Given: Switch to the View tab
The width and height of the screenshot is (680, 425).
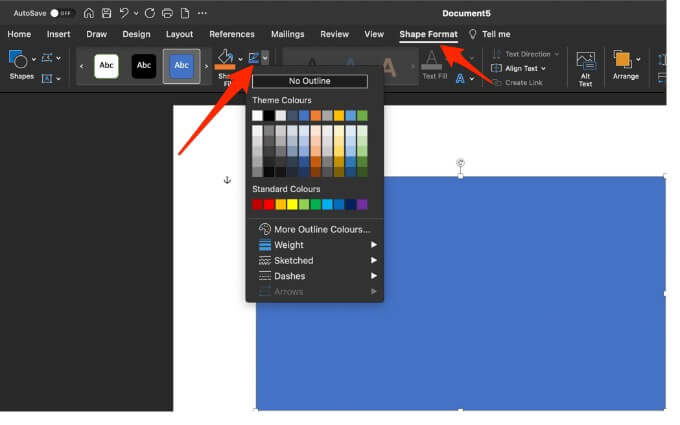Looking at the screenshot, I should 374,34.
